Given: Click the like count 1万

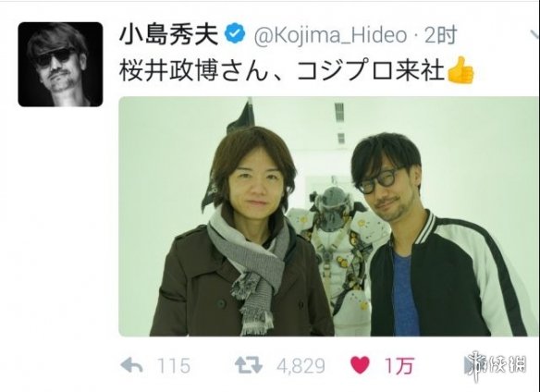Looking at the screenshot, I should 399,366.
